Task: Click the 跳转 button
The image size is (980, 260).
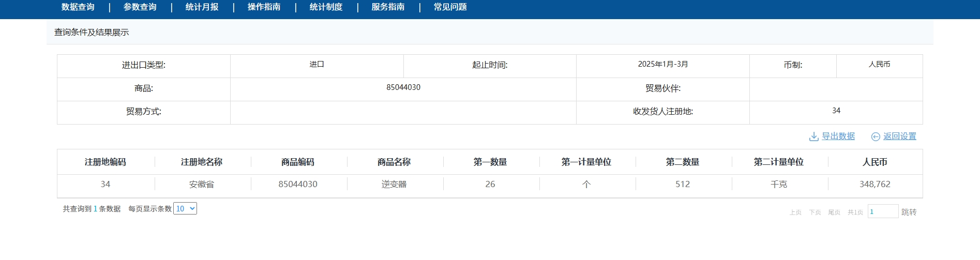Action: coord(909,212)
